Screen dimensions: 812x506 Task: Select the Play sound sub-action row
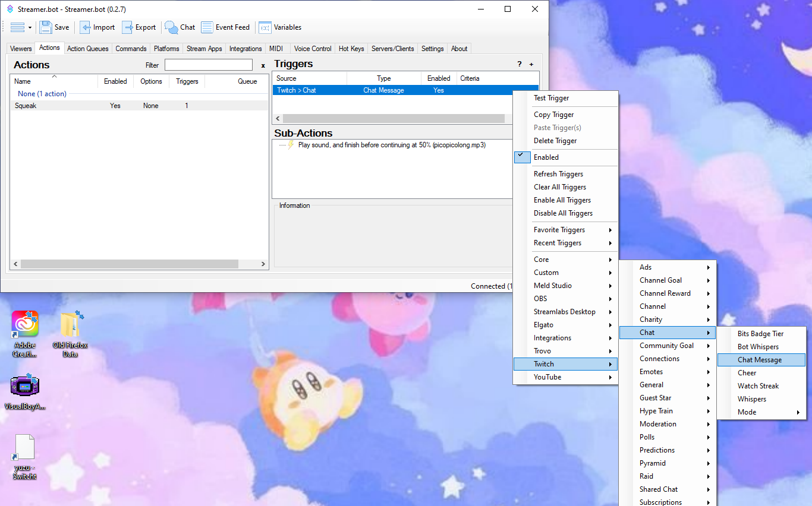(392, 145)
